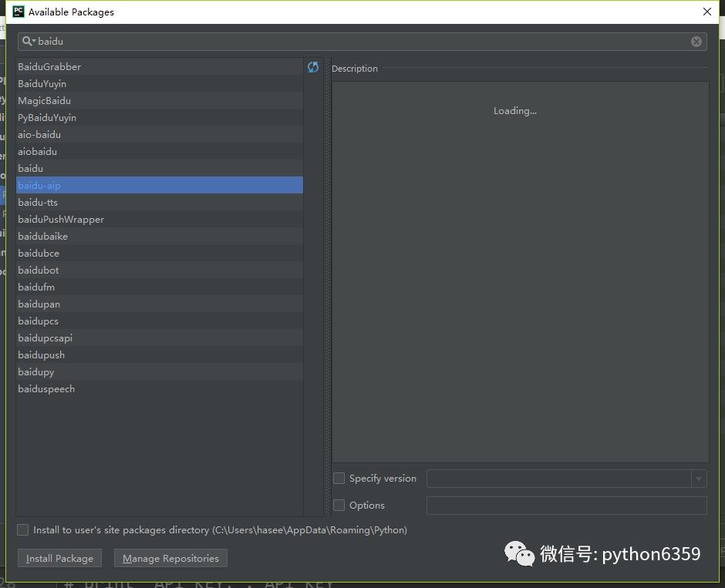
Task: Click the PyCharm logo in the title bar
Action: [19, 12]
